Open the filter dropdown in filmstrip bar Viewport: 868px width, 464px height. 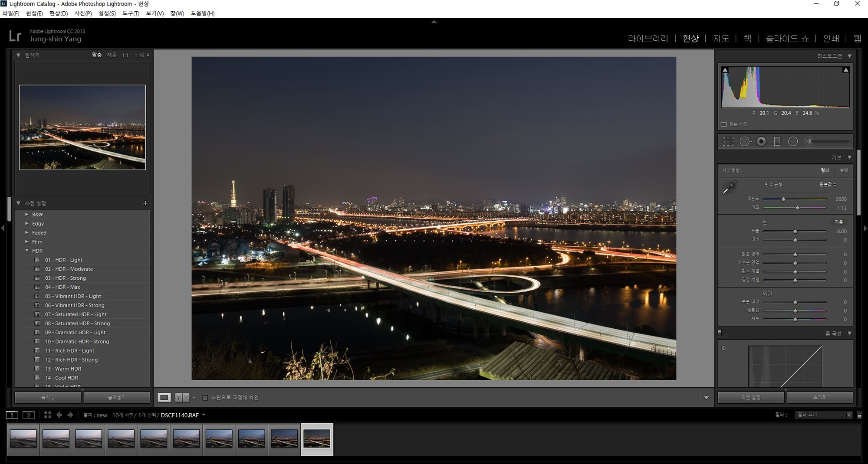824,415
